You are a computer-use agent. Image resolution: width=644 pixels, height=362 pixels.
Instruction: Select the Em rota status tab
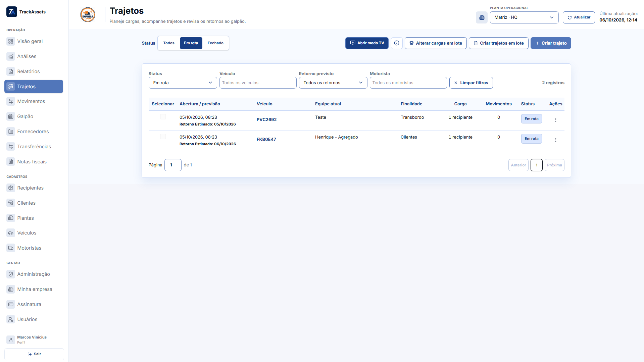click(x=191, y=43)
